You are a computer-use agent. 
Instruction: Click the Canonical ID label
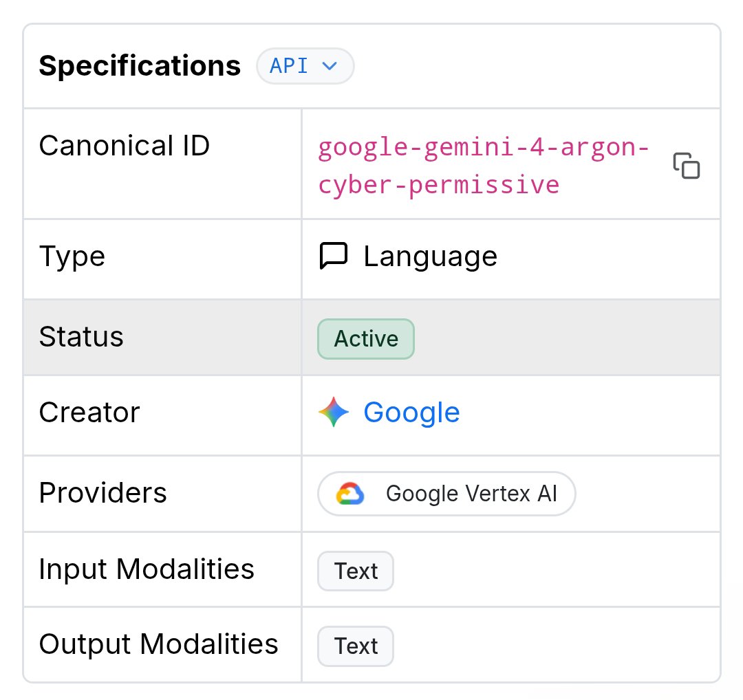124,145
